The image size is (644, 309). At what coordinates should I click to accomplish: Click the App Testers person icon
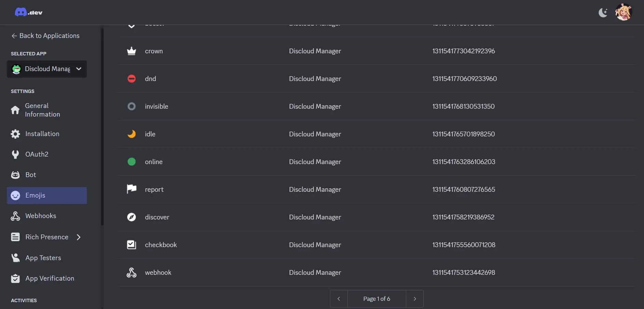point(15,258)
